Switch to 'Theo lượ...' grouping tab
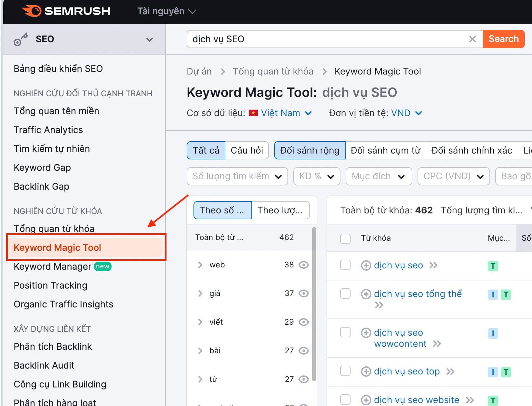This screenshot has height=406, width=532. pyautogui.click(x=280, y=210)
